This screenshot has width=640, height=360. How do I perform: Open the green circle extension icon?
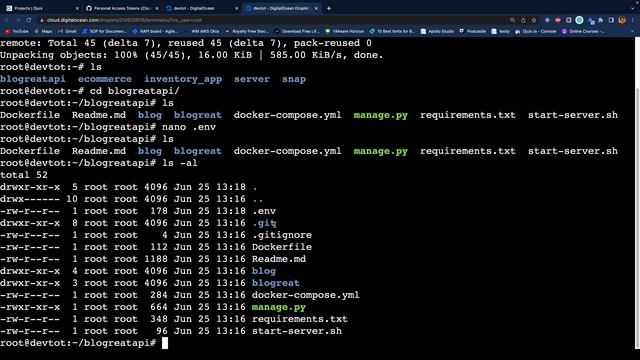click(x=579, y=20)
